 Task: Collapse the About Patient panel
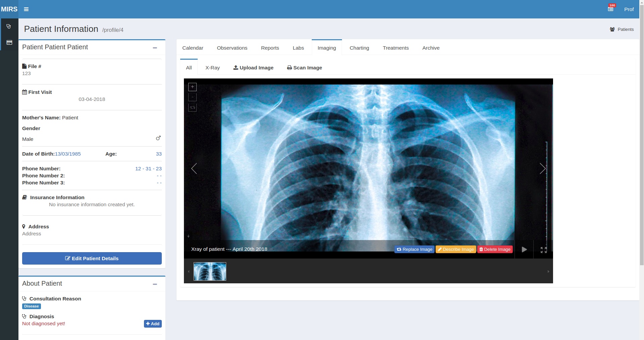pyautogui.click(x=155, y=284)
